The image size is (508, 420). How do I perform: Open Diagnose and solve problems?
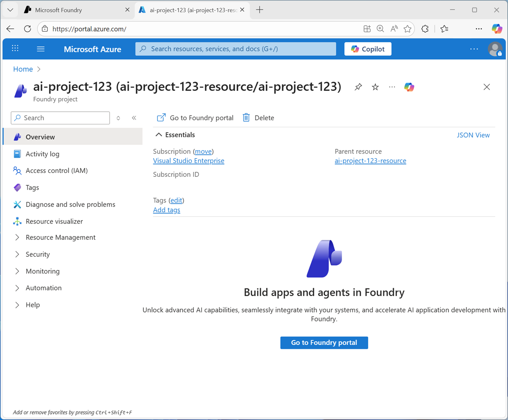(69, 204)
